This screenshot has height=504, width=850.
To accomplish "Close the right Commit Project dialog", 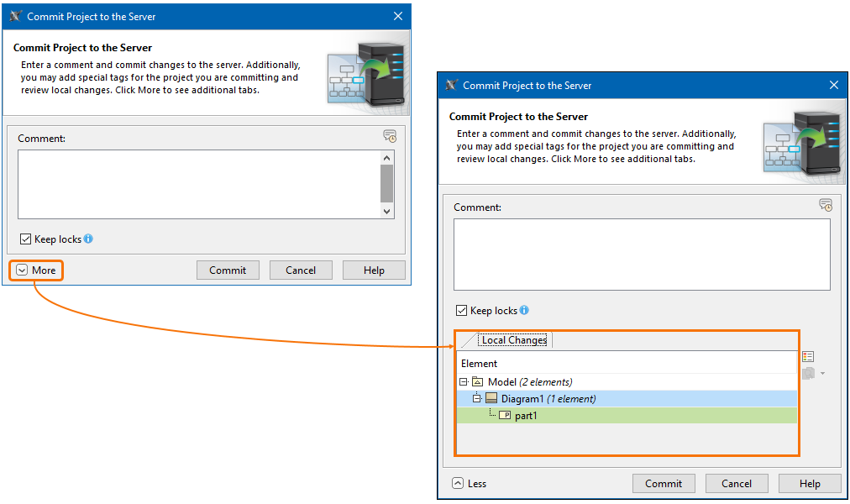I will [x=834, y=85].
